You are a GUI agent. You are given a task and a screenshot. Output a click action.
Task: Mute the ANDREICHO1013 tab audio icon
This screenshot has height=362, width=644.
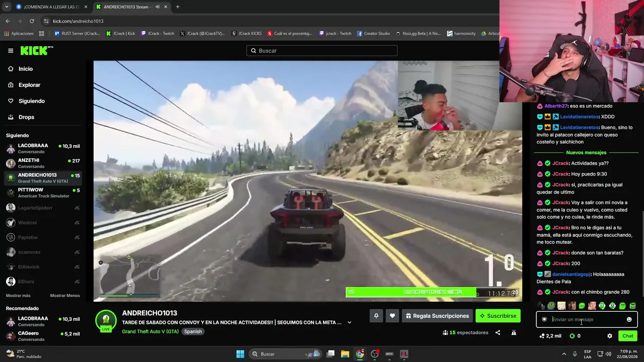[x=157, y=7]
